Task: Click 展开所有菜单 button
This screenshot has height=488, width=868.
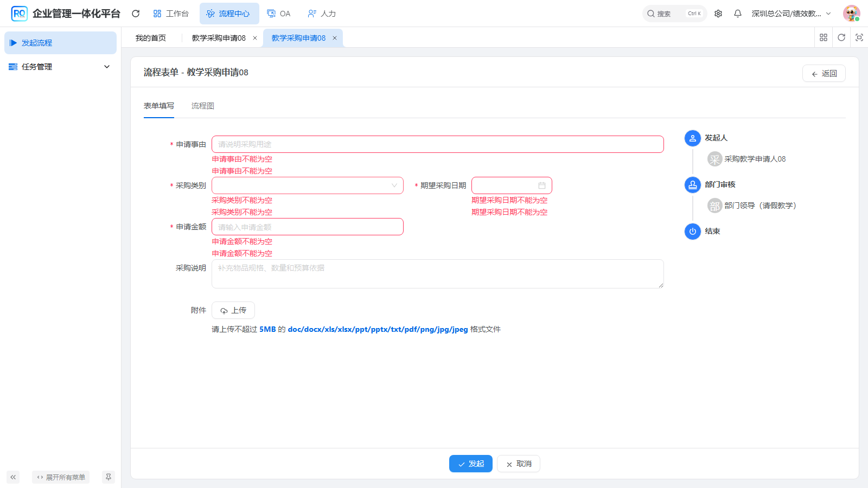Action: pyautogui.click(x=61, y=477)
